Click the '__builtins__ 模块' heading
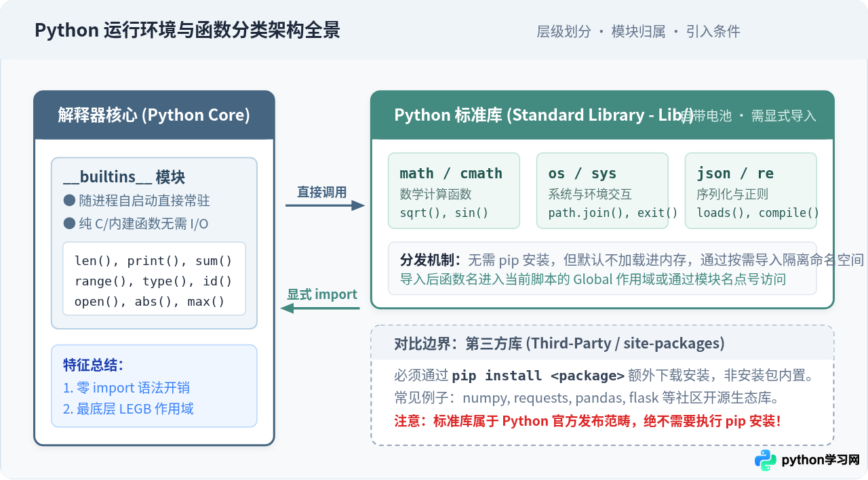This screenshot has width=868, height=480. tap(124, 177)
